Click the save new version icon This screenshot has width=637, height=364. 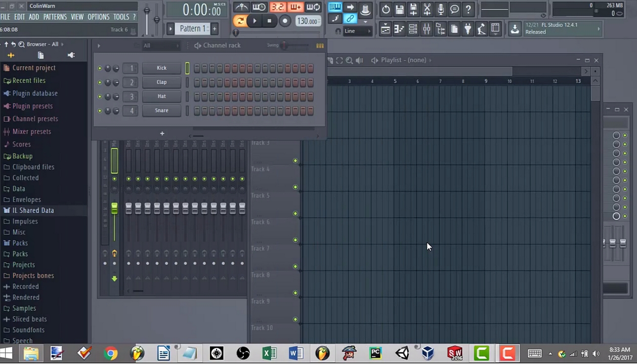click(x=413, y=9)
